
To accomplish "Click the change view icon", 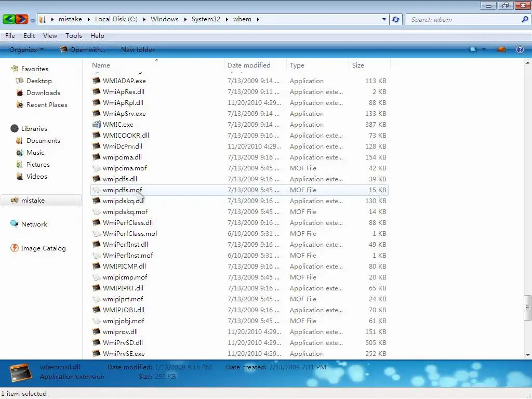I will click(473, 49).
